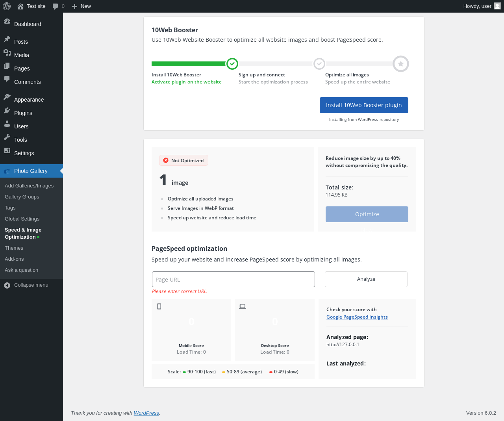Open Tags submenu item

click(x=10, y=208)
